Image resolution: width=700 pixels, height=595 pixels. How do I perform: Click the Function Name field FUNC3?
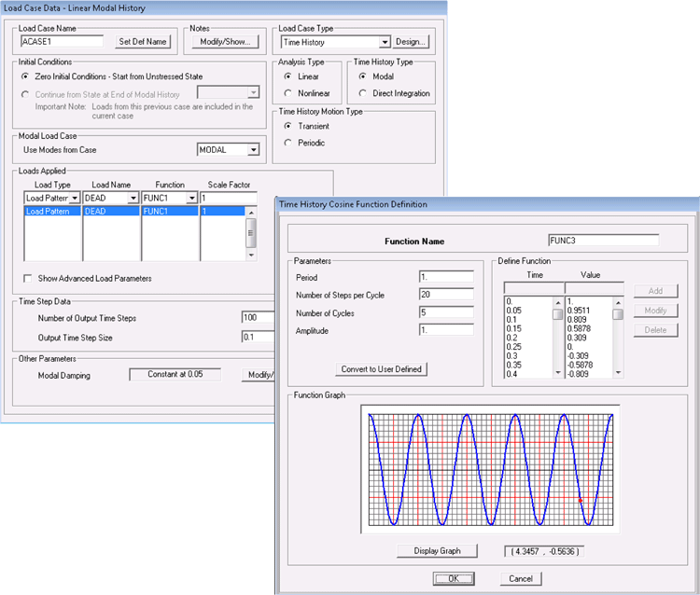(602, 240)
